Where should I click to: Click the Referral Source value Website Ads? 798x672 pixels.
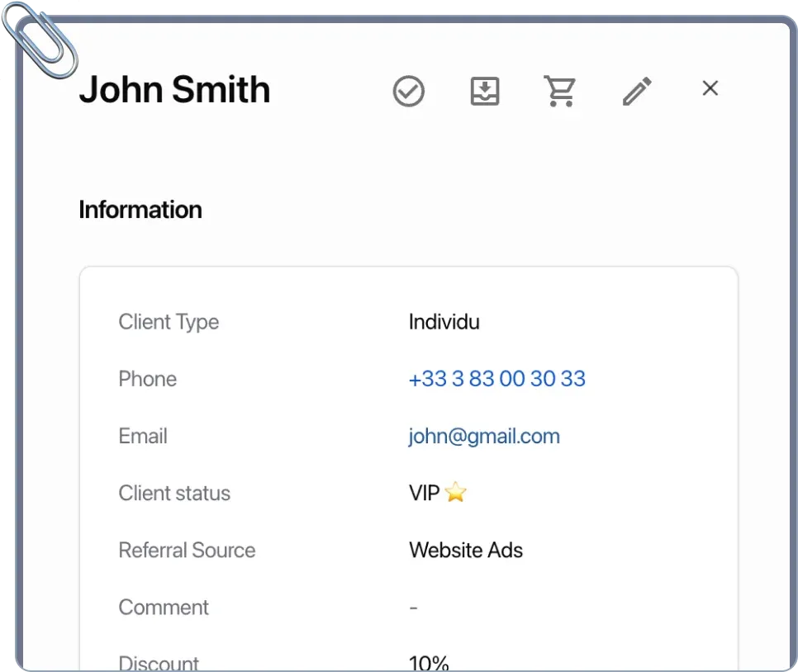click(x=465, y=550)
